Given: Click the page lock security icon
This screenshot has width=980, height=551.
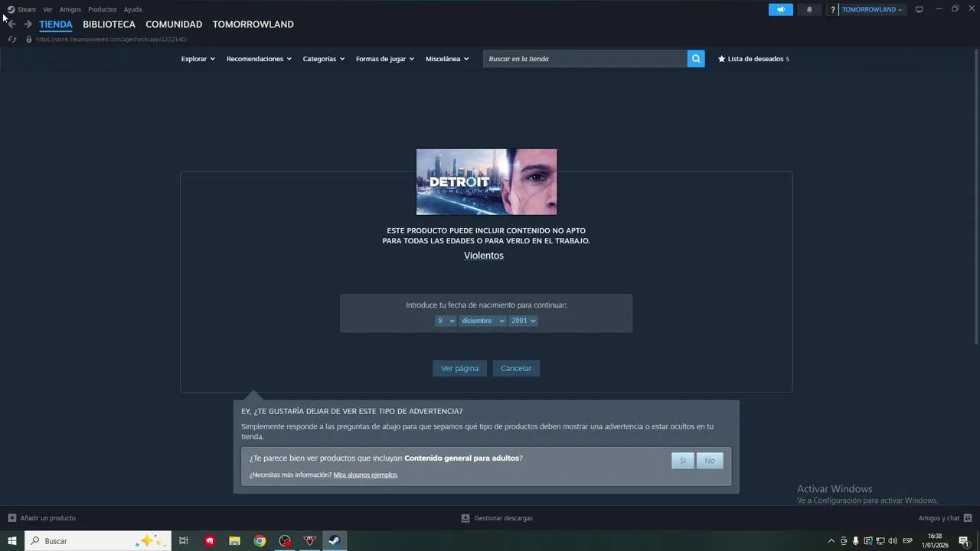Looking at the screenshot, I should [x=29, y=39].
